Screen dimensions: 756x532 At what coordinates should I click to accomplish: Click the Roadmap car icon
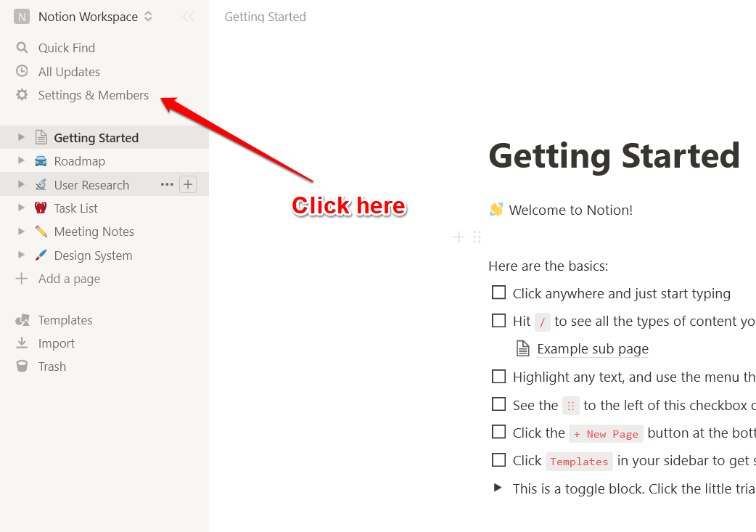[41, 160]
